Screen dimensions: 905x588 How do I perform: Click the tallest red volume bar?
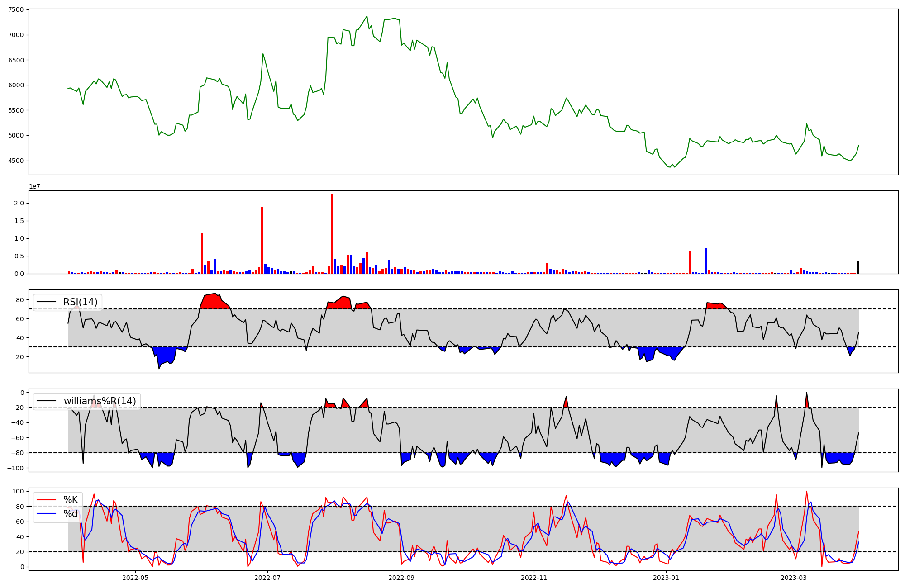tap(332, 234)
